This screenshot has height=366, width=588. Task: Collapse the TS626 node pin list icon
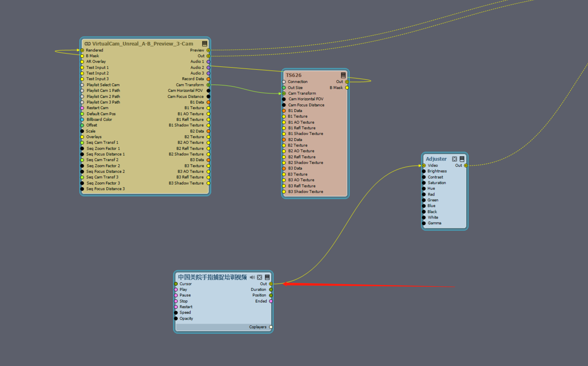tap(343, 75)
